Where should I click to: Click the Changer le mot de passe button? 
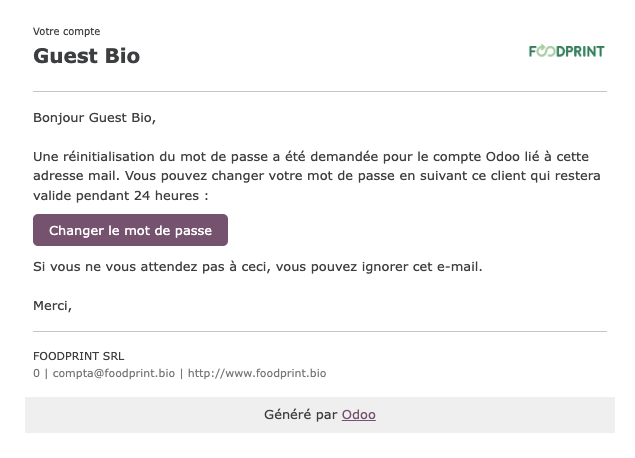click(x=130, y=230)
